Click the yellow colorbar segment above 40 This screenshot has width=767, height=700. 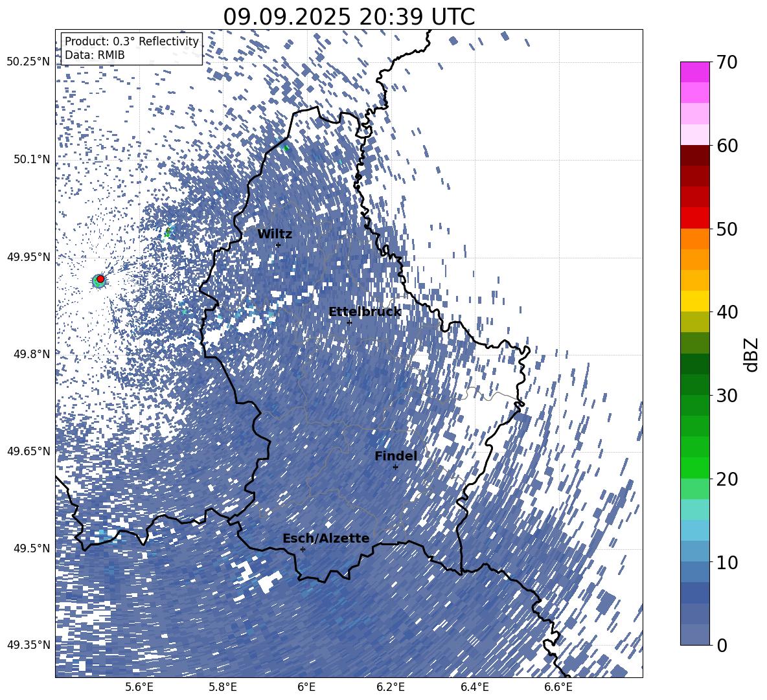695,301
